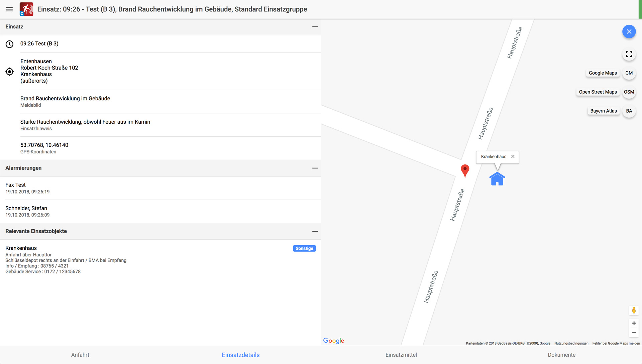Close the map action menu with blue X
This screenshot has width=642, height=364.
(x=629, y=32)
